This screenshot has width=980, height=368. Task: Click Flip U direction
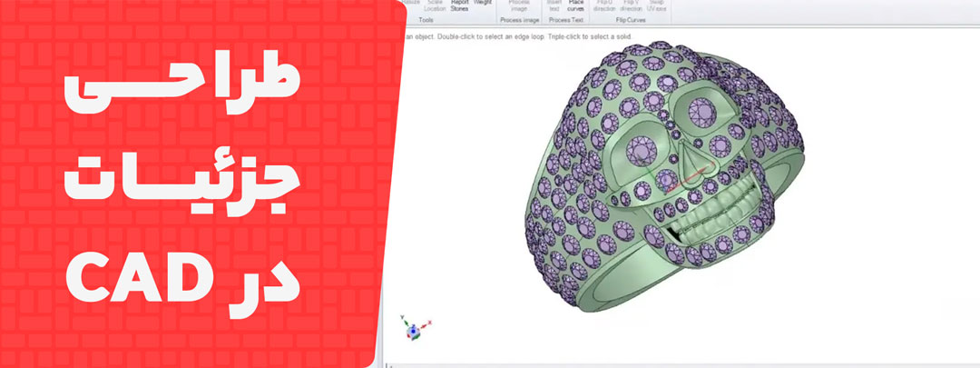point(605,5)
